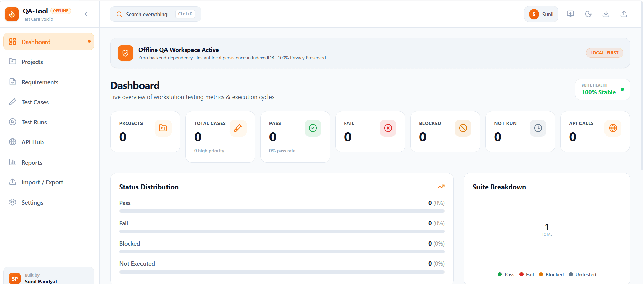Screen dimensions: 644x284
Task: Click the Not Executed progress bar
Action: (x=282, y=272)
